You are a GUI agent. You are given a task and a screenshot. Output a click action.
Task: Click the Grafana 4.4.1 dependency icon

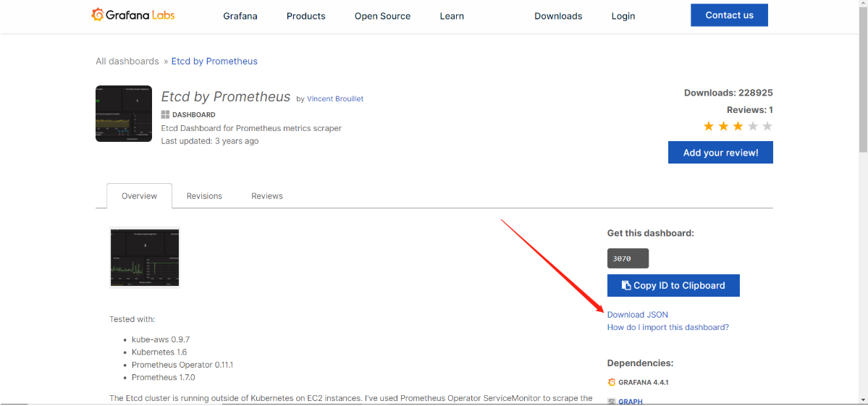click(x=612, y=382)
